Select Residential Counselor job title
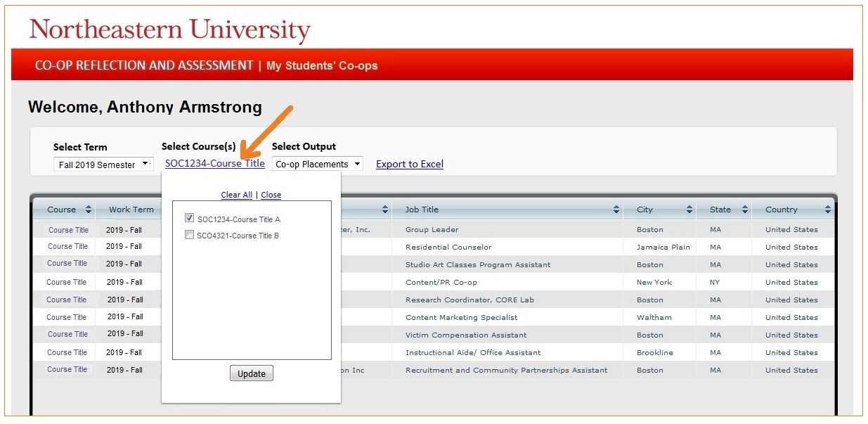Viewport: 868px width, 424px height. (448, 248)
